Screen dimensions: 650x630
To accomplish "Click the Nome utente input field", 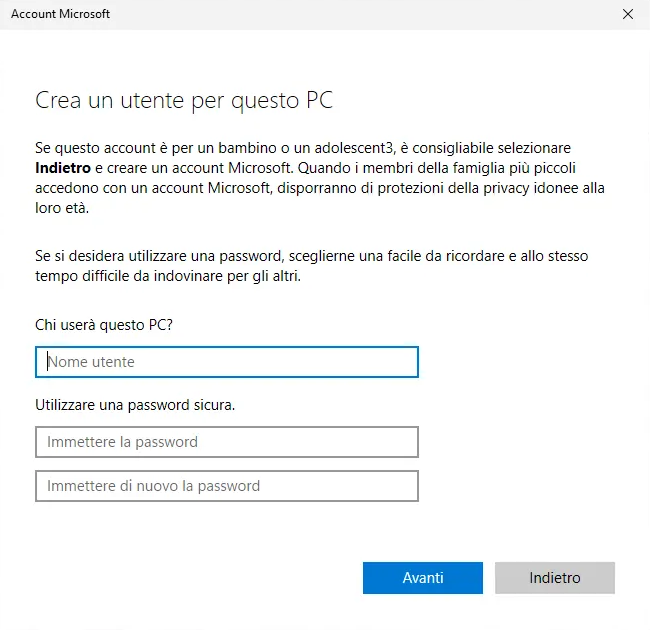I will (x=226, y=362).
